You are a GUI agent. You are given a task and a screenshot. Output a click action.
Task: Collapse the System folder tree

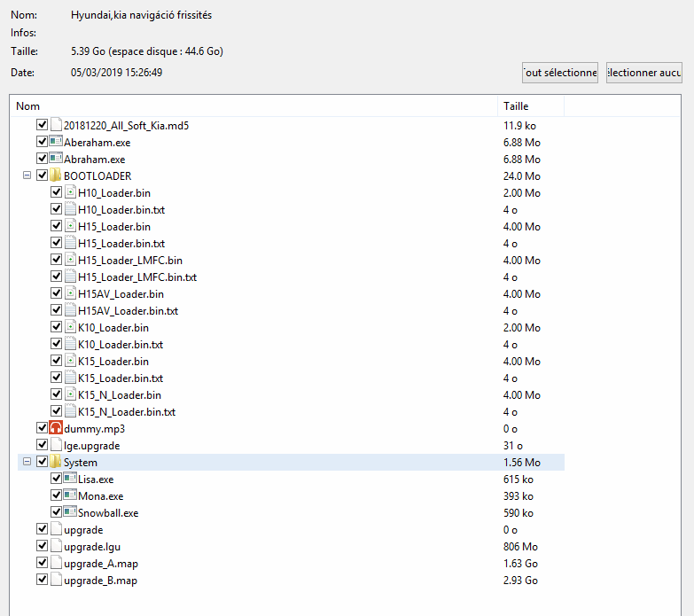27,463
